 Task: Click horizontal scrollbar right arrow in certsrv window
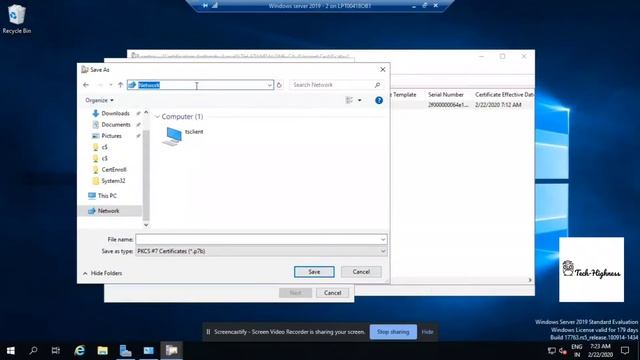(530, 280)
